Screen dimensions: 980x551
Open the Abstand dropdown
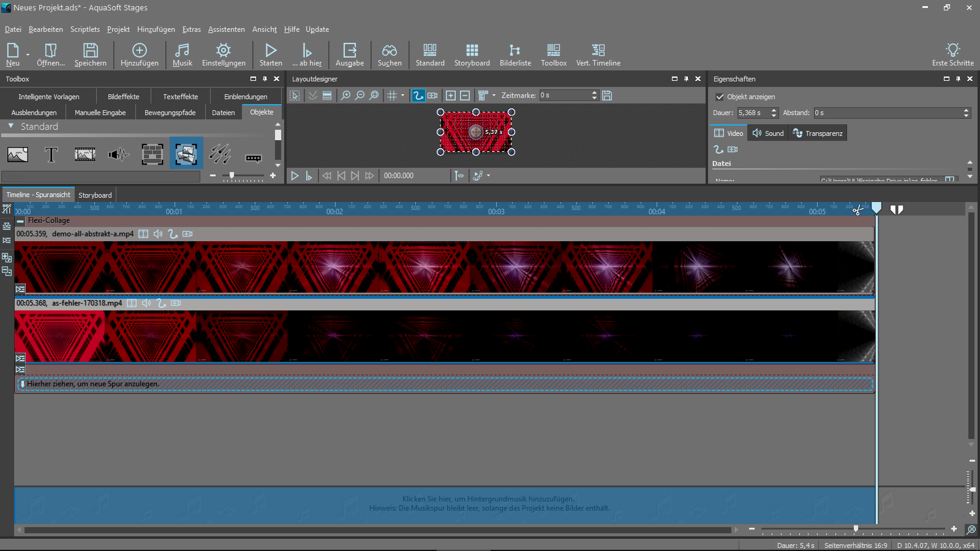tap(966, 113)
